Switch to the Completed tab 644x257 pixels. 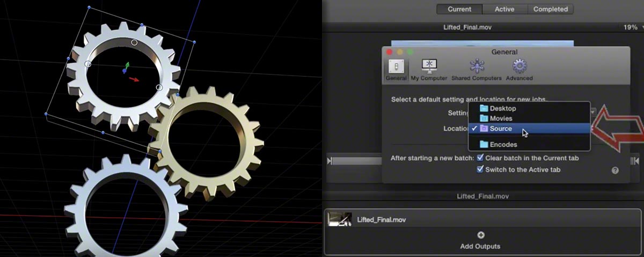[x=550, y=9]
